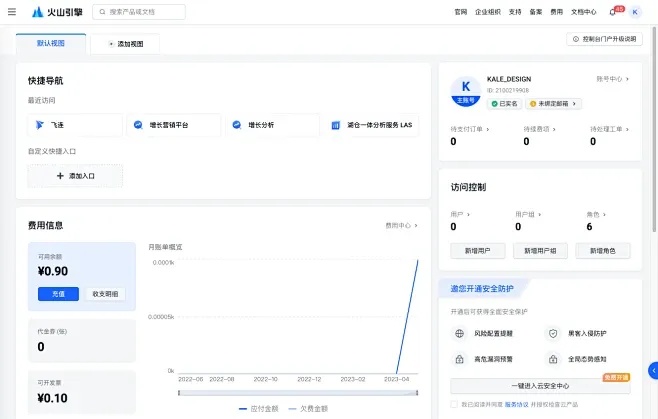Click the icon for 全局态势感知
This screenshot has height=419, width=658.
click(x=553, y=359)
